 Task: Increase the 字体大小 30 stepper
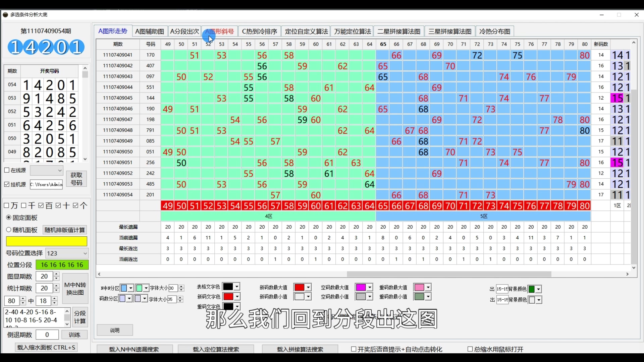coord(181,287)
